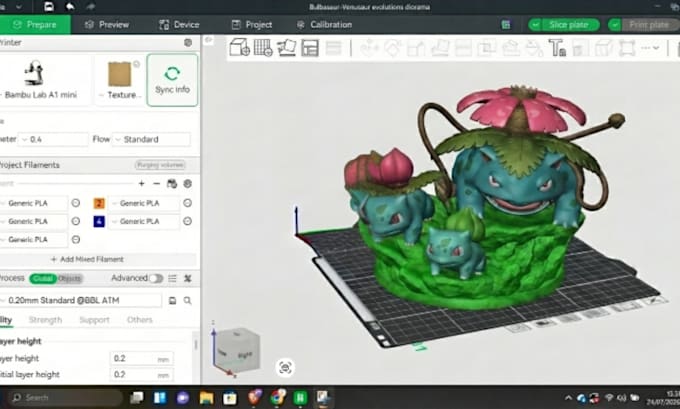Switch process scope to Objects
This screenshot has width=680, height=409.
point(69,278)
